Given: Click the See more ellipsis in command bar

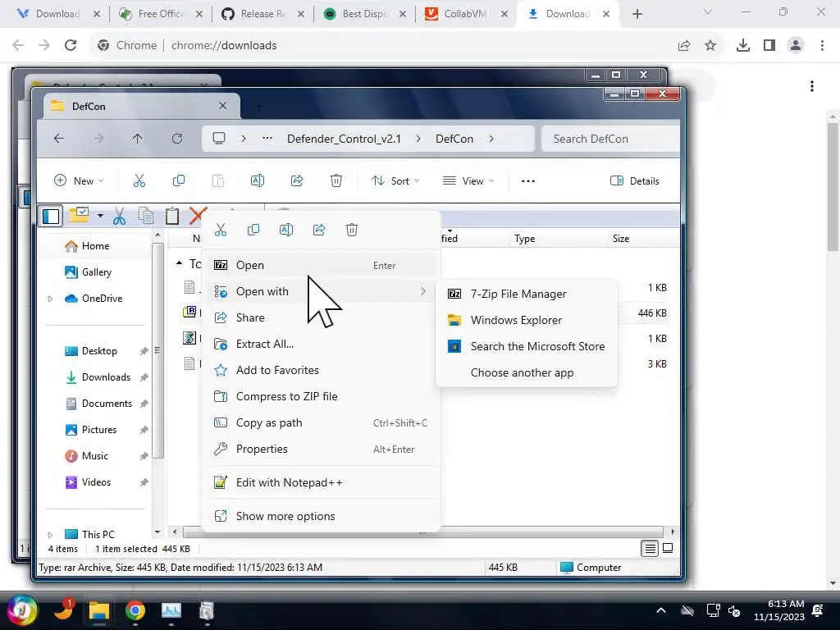Looking at the screenshot, I should (528, 181).
